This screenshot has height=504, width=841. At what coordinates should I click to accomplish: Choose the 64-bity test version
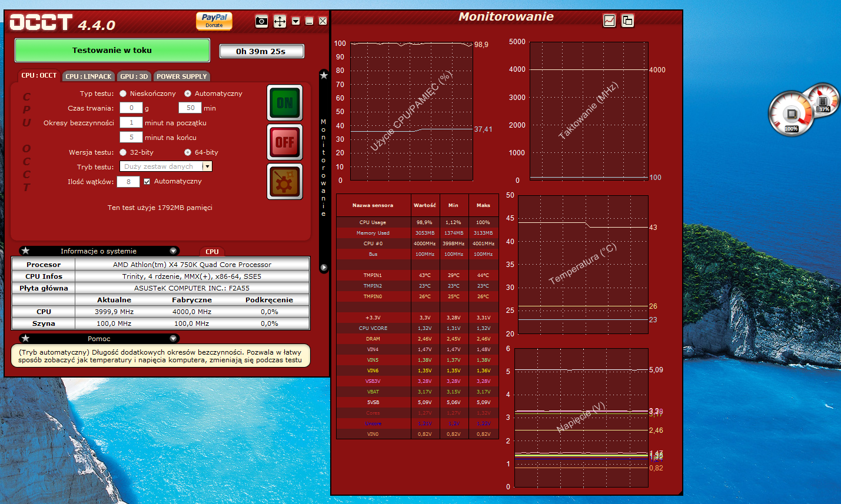point(188,152)
